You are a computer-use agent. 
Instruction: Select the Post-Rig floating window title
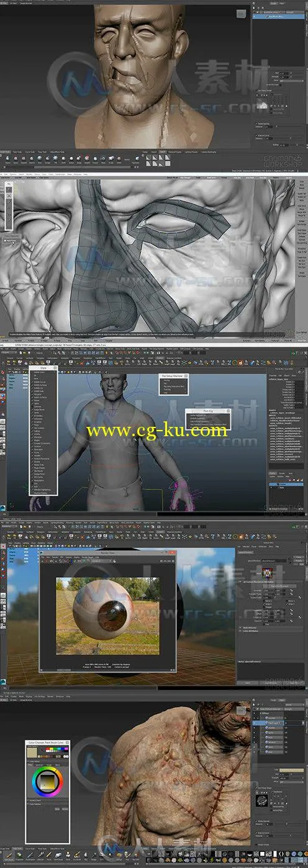207,411
